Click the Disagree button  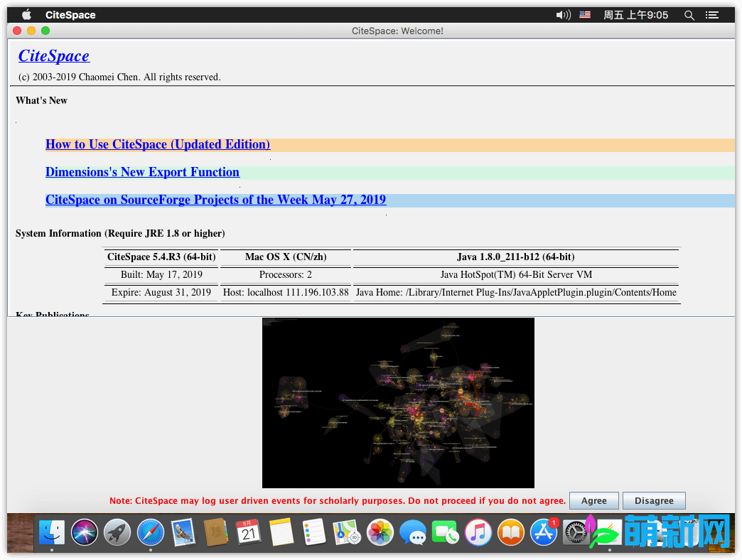(654, 501)
